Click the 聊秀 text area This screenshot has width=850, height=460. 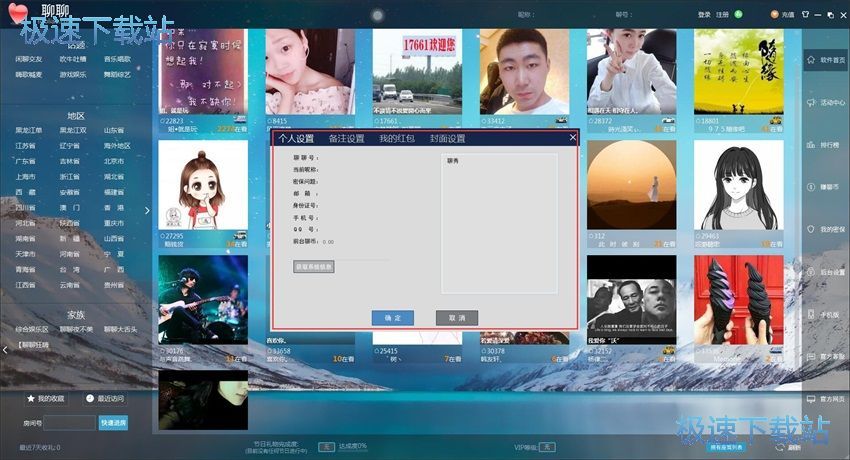point(499,224)
